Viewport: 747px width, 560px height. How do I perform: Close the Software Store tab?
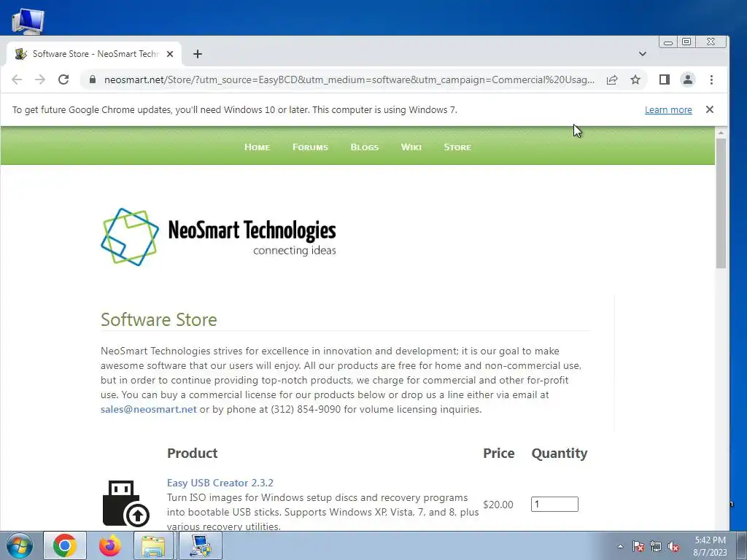tap(169, 54)
